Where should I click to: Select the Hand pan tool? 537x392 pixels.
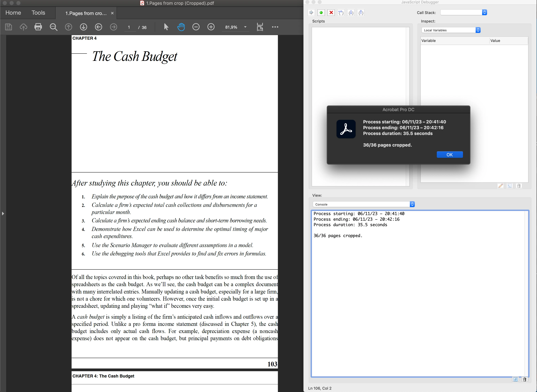[x=181, y=27]
